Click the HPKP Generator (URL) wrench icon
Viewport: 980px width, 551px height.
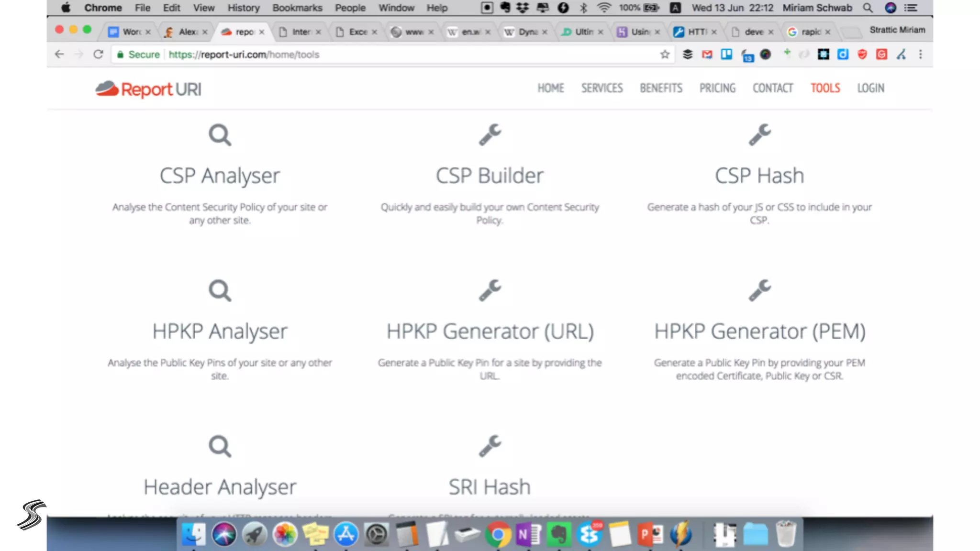click(x=490, y=290)
